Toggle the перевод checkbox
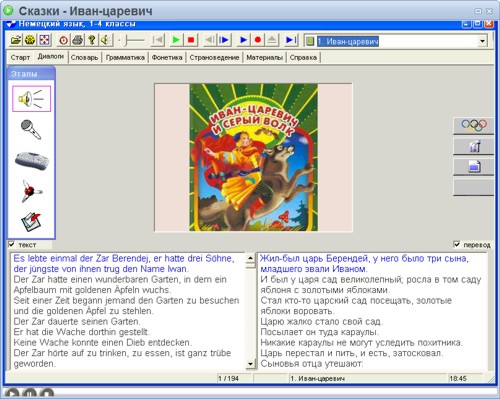 [x=457, y=244]
